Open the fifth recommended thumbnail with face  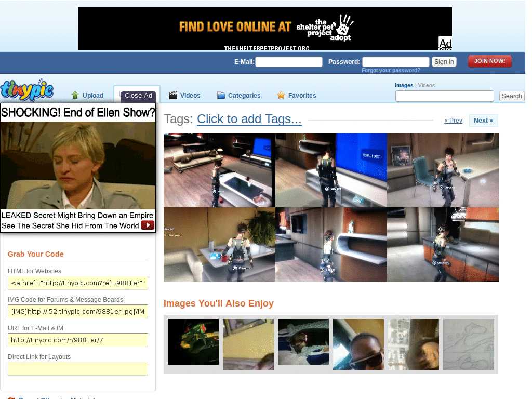(413, 344)
